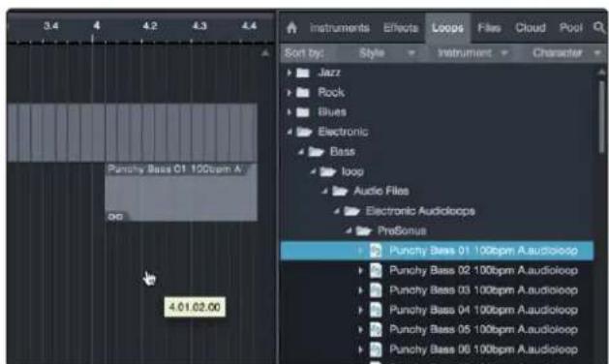Select the upper gray track event

click(x=132, y=133)
